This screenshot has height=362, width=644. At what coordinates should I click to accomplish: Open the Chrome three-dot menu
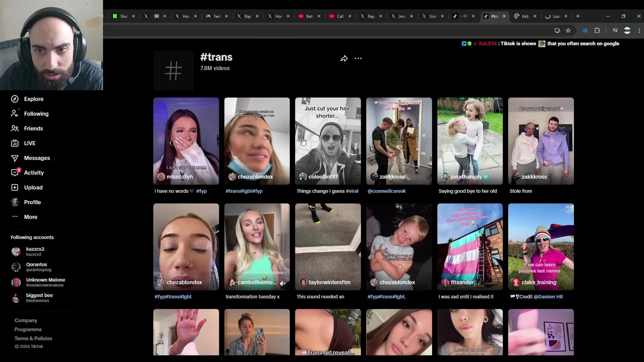[639, 30]
